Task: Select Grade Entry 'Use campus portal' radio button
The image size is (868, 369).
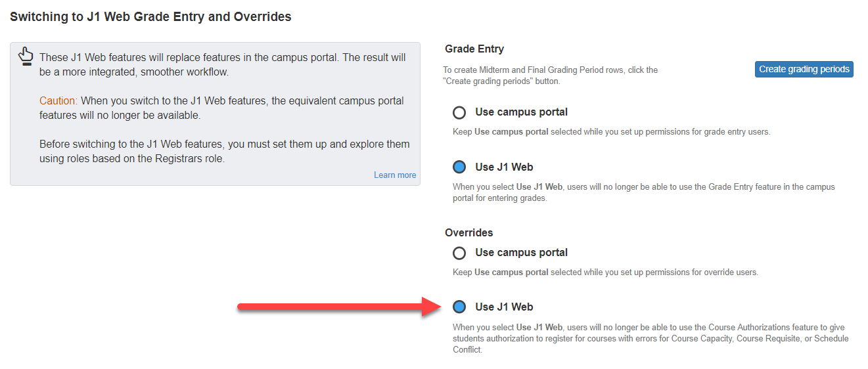Action: coord(459,112)
